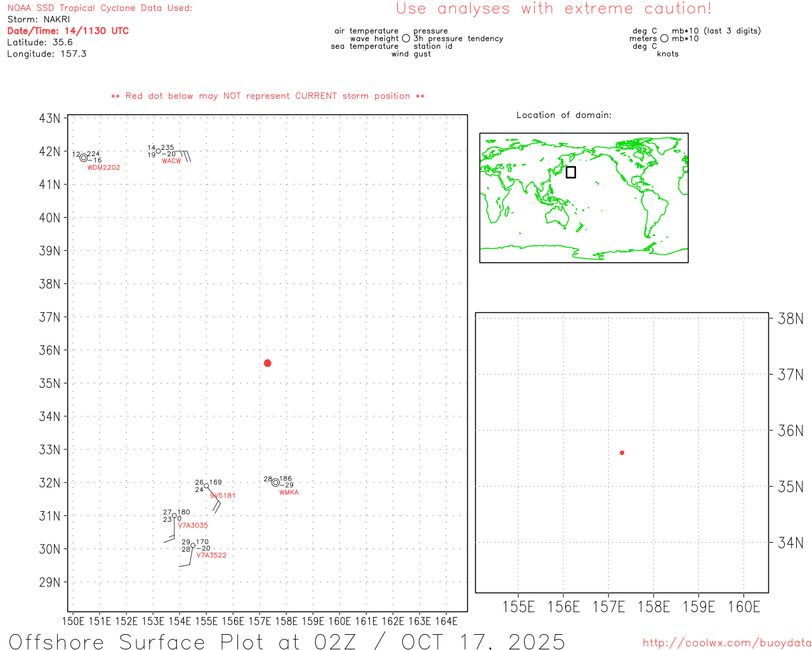Click the red storm dot on main map
Image resolution: width=812 pixels, height=650 pixels.
(268, 363)
